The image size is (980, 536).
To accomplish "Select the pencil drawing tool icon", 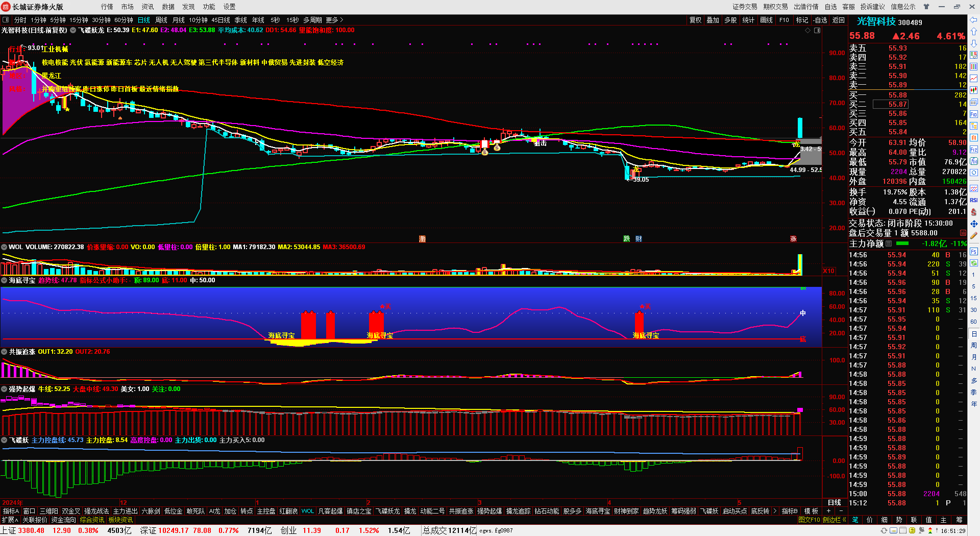I will 974,236.
